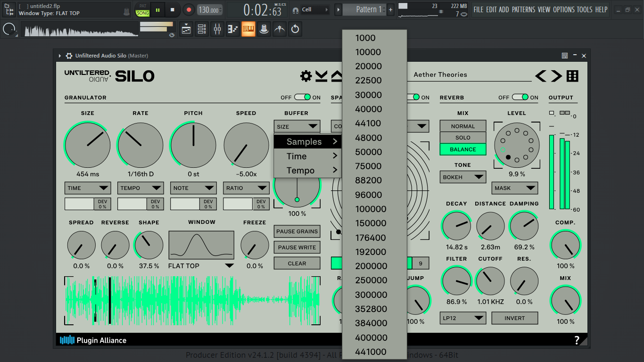
Task: Click the CLEAR buffer button
Action: 297,263
